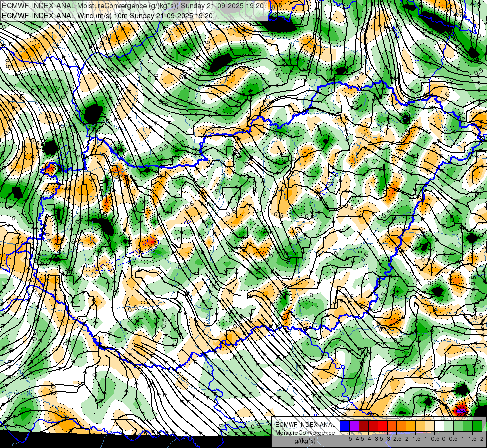Pick the white swatch in the legend

click(x=439, y=426)
